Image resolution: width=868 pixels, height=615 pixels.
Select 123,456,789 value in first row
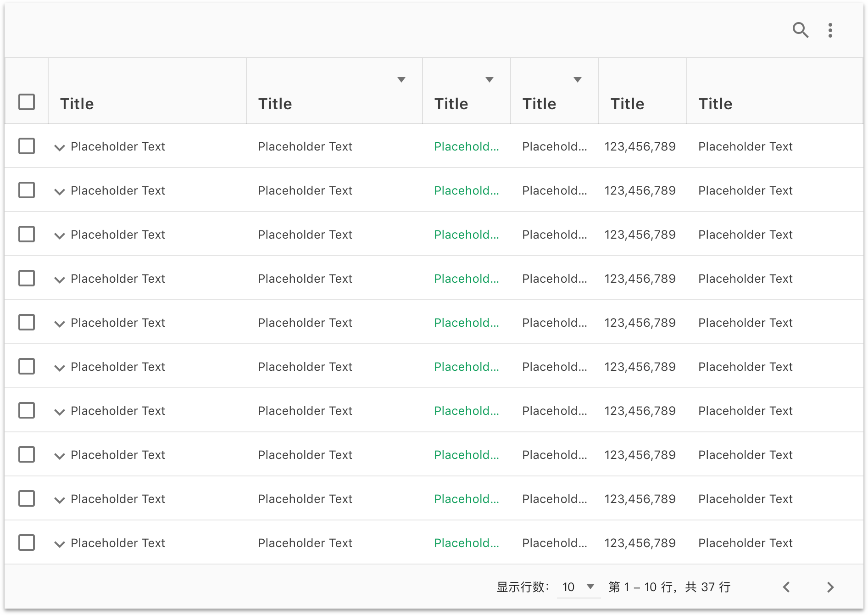pos(640,146)
